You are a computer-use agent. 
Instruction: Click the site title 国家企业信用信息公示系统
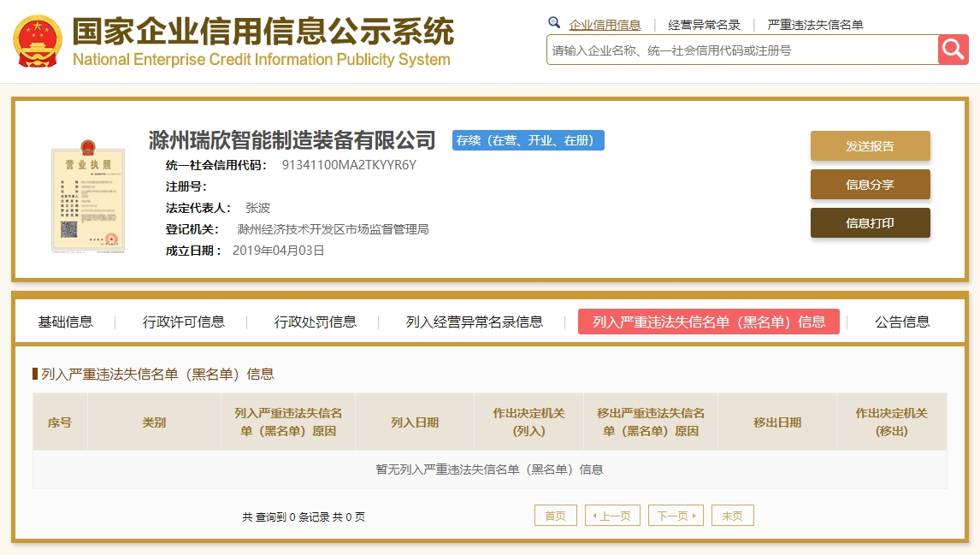click(263, 32)
